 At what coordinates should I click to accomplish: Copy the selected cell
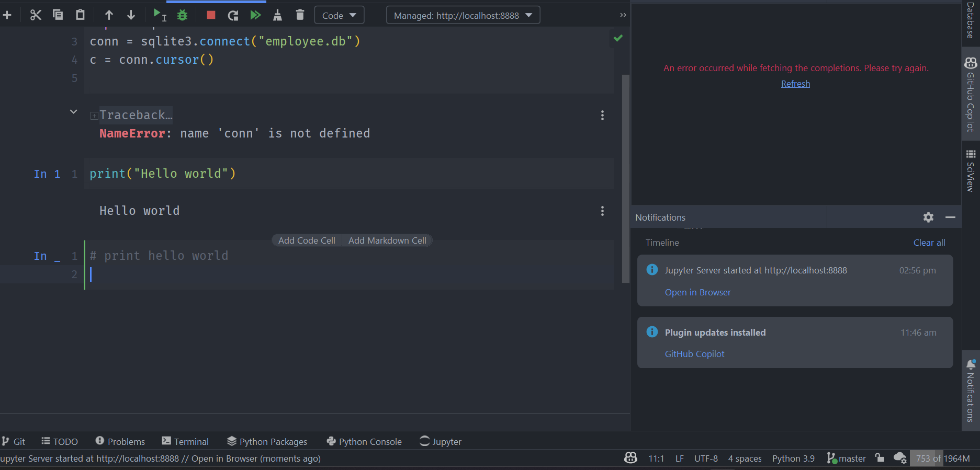click(58, 15)
